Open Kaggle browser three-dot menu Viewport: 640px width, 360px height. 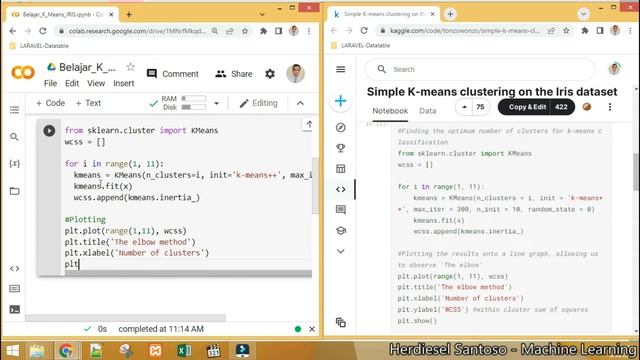630,31
